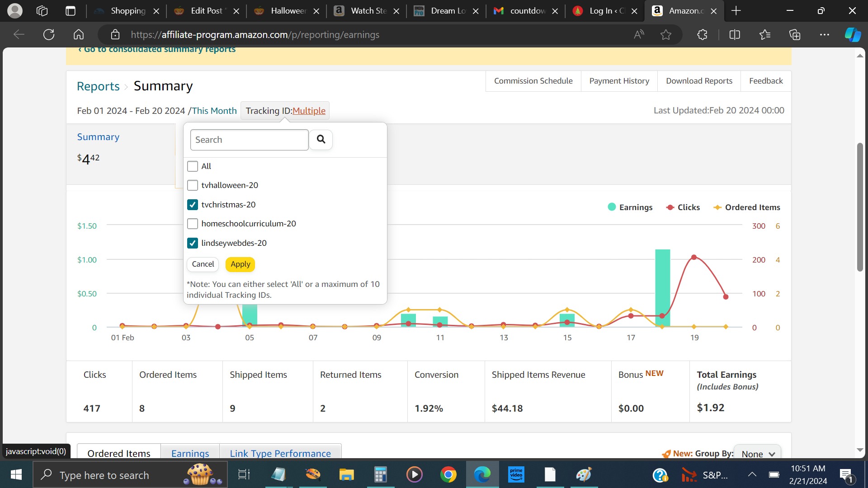This screenshot has height=488, width=868.
Task: Toggle Ordered Items series in chart legend
Action: point(747,207)
